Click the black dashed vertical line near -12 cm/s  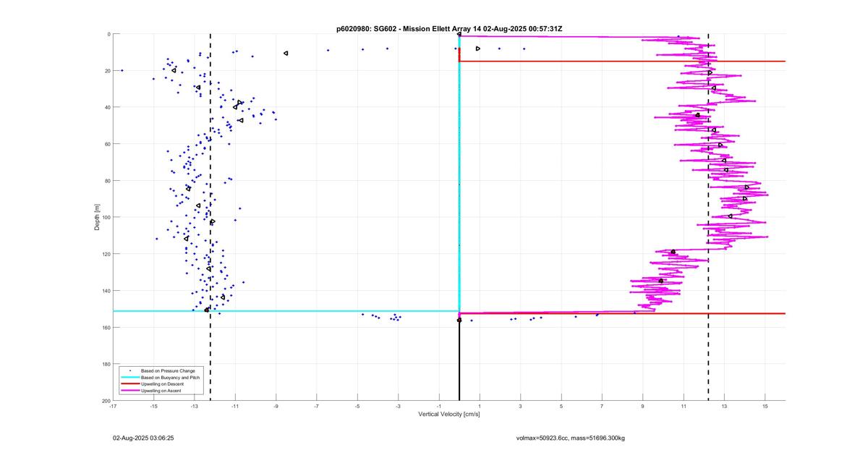click(210, 217)
